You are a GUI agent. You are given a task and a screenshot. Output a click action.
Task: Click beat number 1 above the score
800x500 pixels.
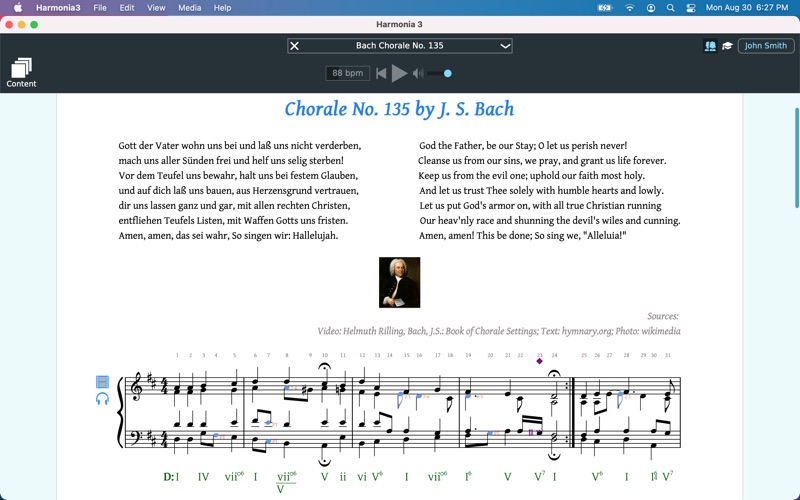(178, 355)
